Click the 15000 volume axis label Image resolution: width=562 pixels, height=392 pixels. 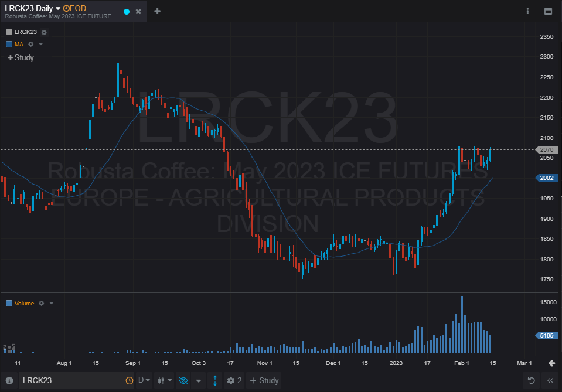(549, 302)
